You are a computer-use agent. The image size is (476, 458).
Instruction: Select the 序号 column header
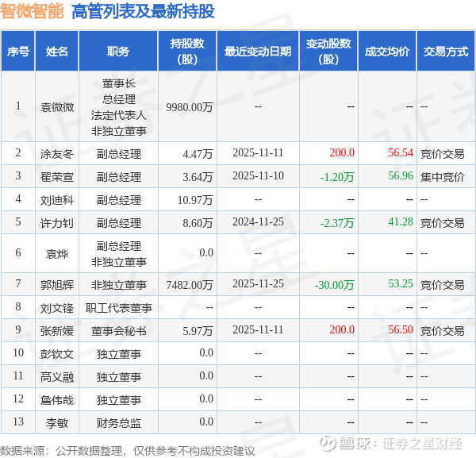point(18,52)
